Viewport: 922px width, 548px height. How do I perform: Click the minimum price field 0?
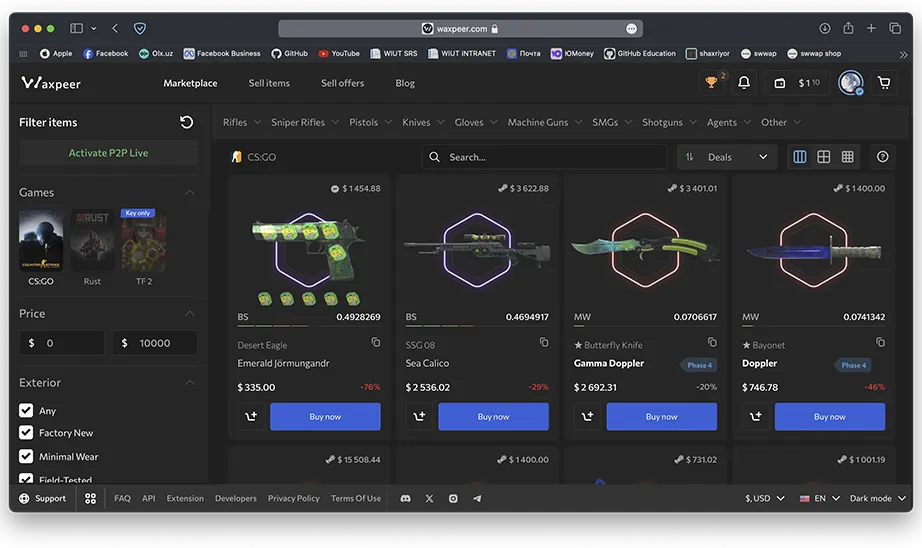[62, 343]
